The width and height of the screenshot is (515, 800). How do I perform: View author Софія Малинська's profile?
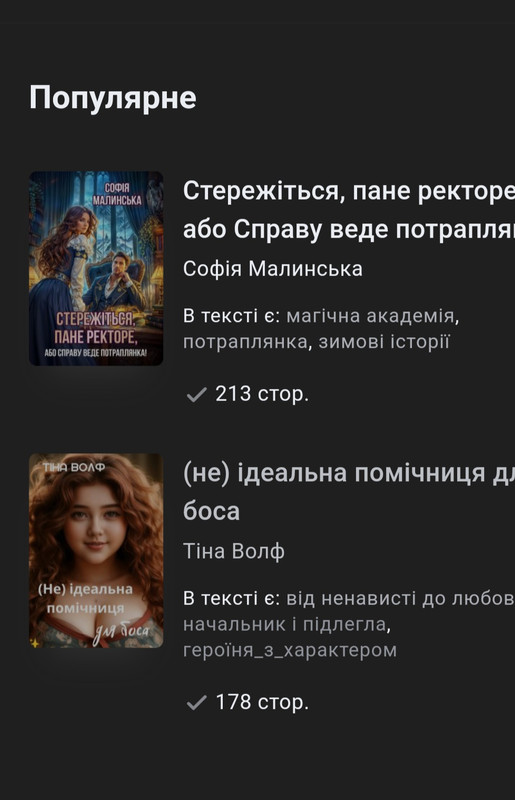point(273,268)
